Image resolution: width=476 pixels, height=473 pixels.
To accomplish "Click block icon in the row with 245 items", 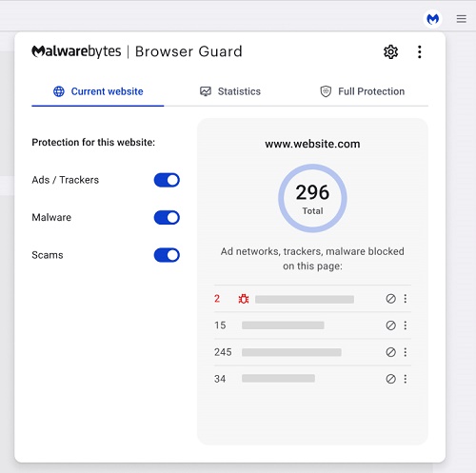I will 390,352.
